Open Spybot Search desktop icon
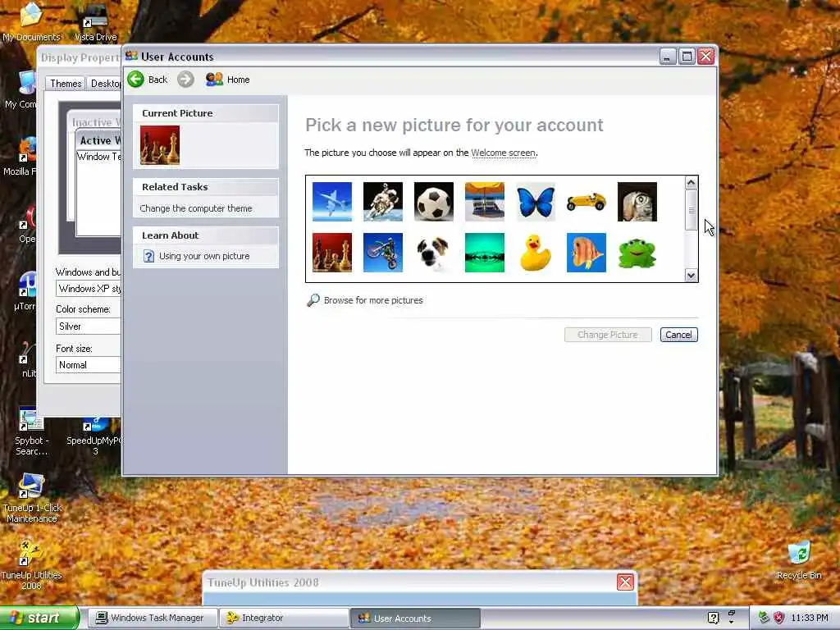 [x=31, y=433]
